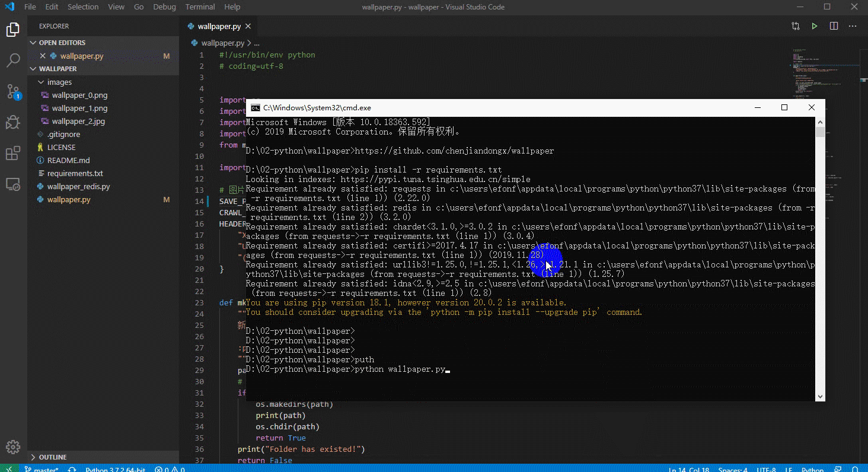Click Ln 14, Col 18 in the status bar

689,470
